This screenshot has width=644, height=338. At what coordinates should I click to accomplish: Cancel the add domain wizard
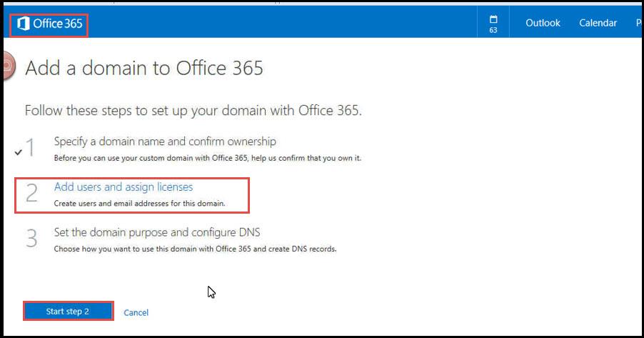click(x=136, y=312)
